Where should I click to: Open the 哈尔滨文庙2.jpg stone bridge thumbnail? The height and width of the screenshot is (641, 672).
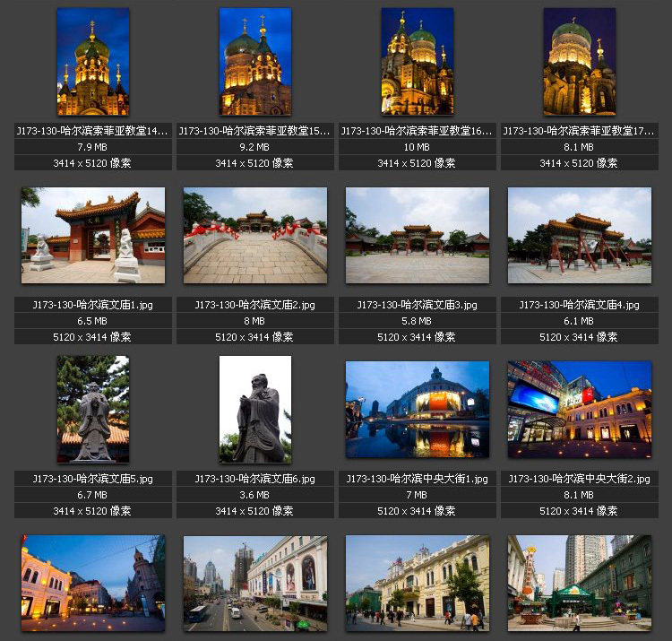click(255, 236)
